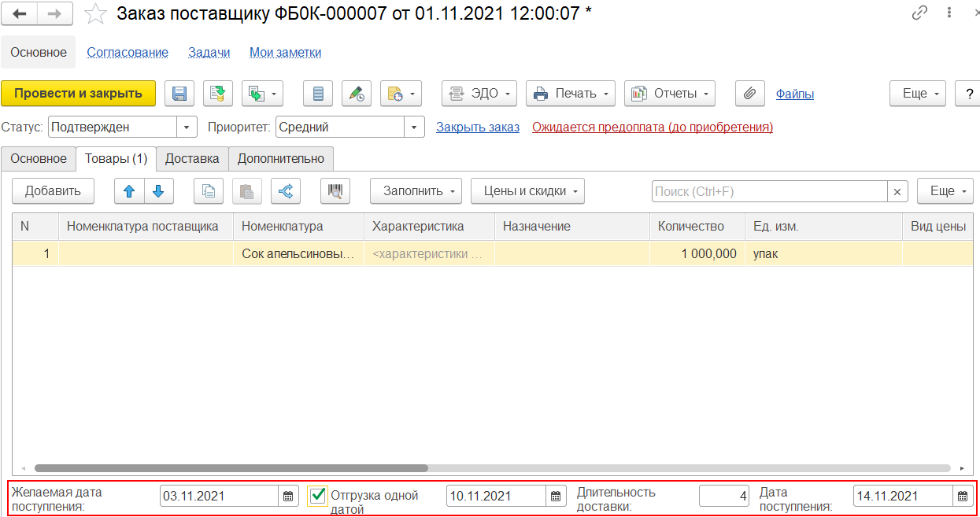Open the document structure list icon
Image resolution: width=980 pixels, height=517 pixels.
pos(318,93)
